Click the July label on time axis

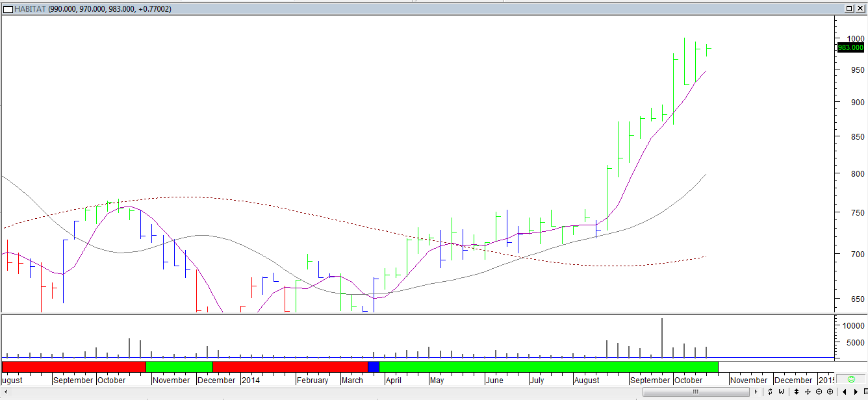(537, 380)
